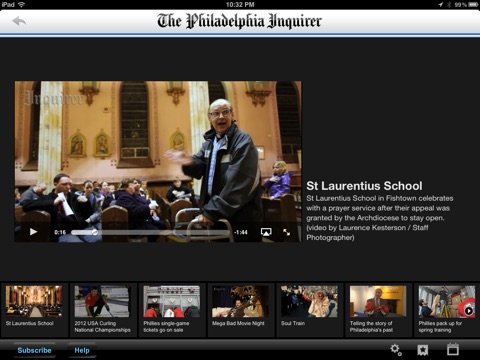The image size is (480, 360).
Task: Expand video to fullscreen
Action: click(x=286, y=232)
